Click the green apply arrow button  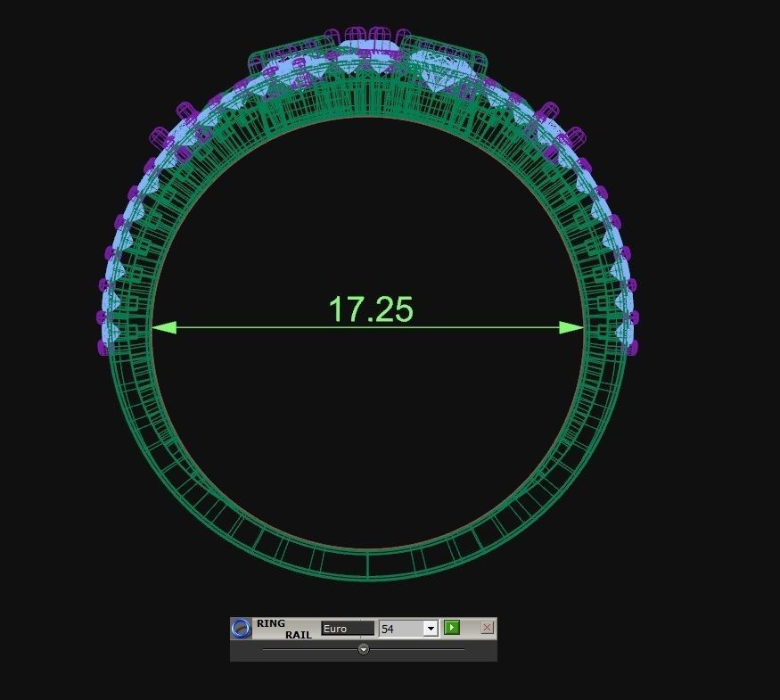pos(452,628)
